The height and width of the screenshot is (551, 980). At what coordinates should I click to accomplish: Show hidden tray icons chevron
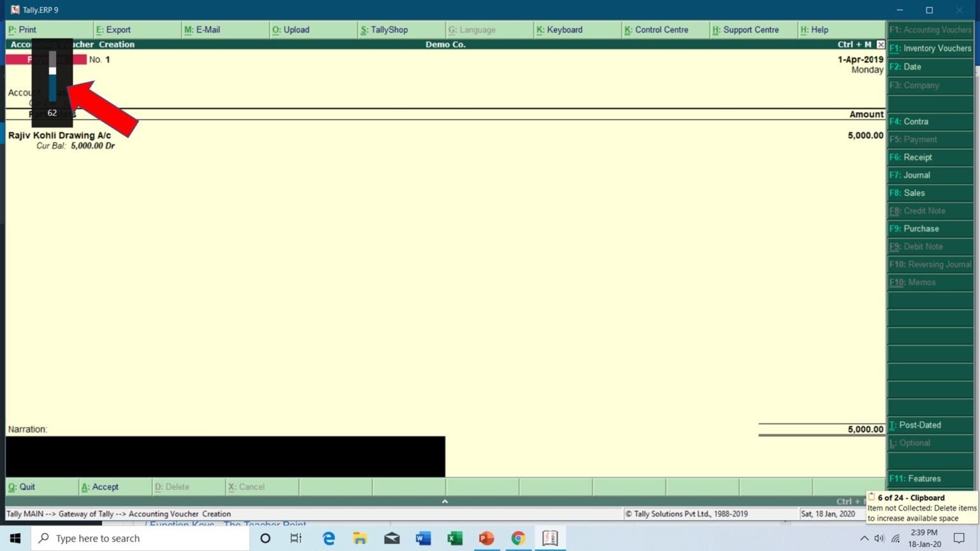864,538
